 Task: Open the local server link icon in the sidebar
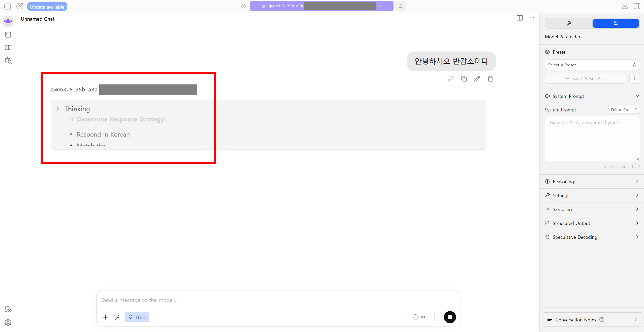point(8,309)
